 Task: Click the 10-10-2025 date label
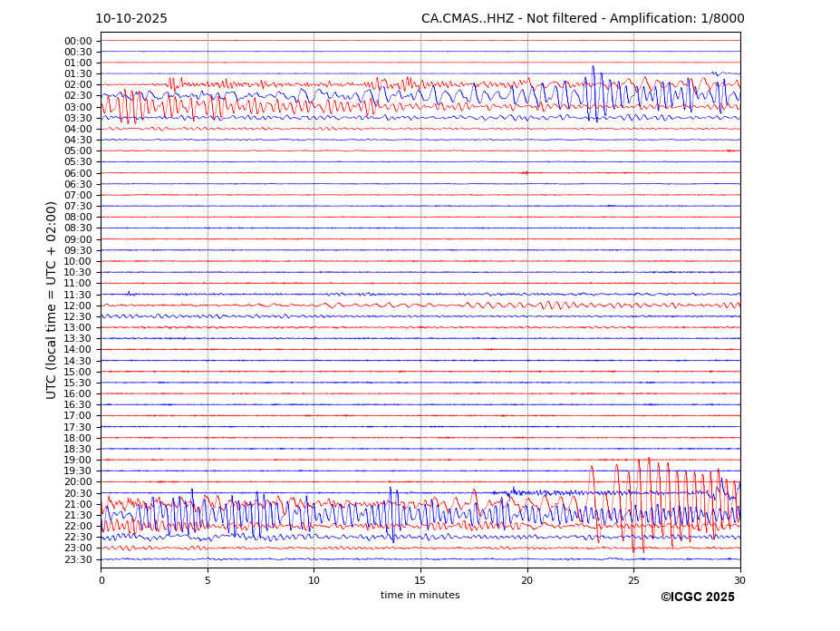(131, 19)
